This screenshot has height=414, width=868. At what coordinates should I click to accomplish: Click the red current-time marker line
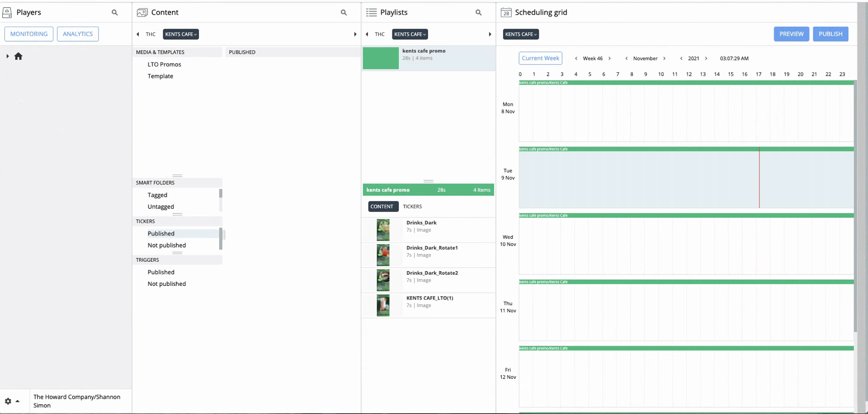pos(759,177)
